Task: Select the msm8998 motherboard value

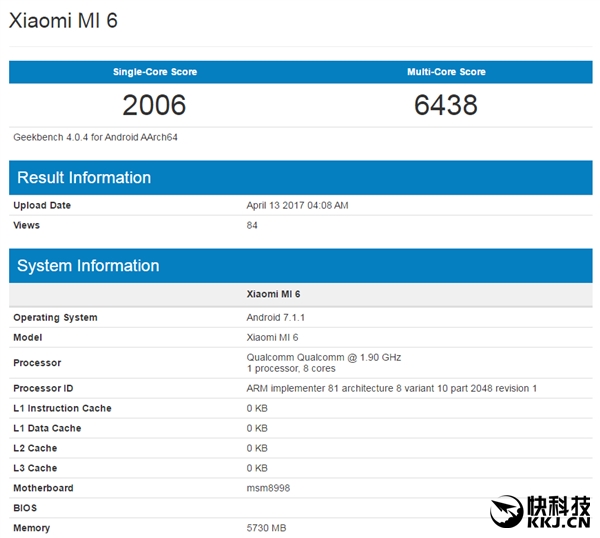Action: click(268, 488)
